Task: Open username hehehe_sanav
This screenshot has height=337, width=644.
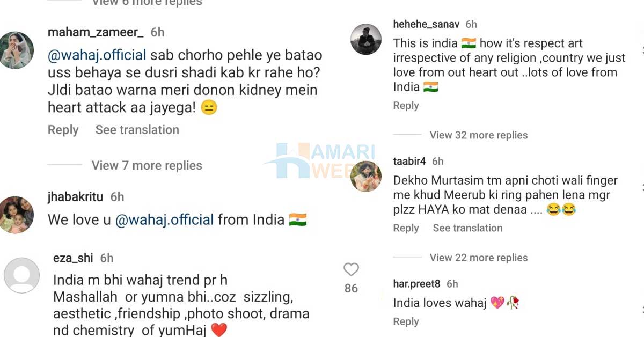Action: pyautogui.click(x=427, y=24)
